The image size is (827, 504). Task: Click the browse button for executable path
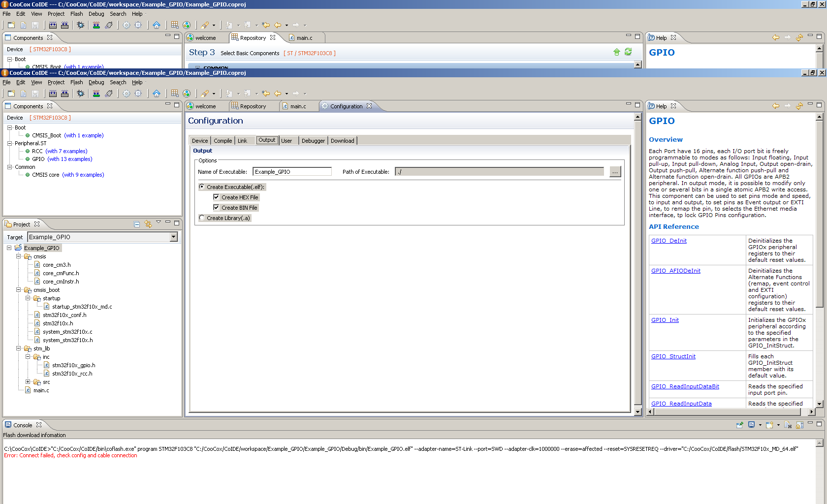pyautogui.click(x=615, y=172)
